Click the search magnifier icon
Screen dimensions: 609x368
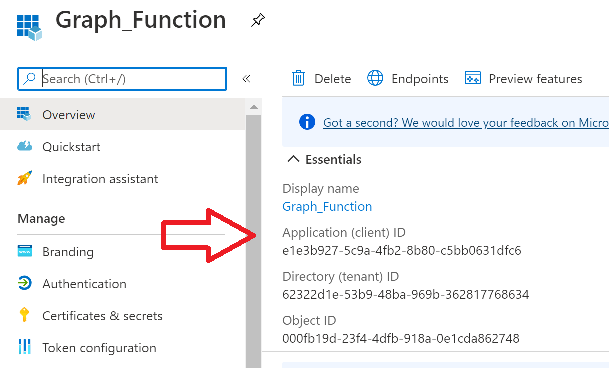(x=29, y=79)
